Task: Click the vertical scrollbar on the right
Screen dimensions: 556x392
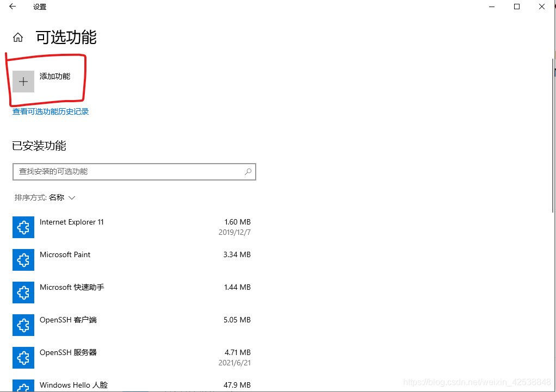Action: point(553,135)
